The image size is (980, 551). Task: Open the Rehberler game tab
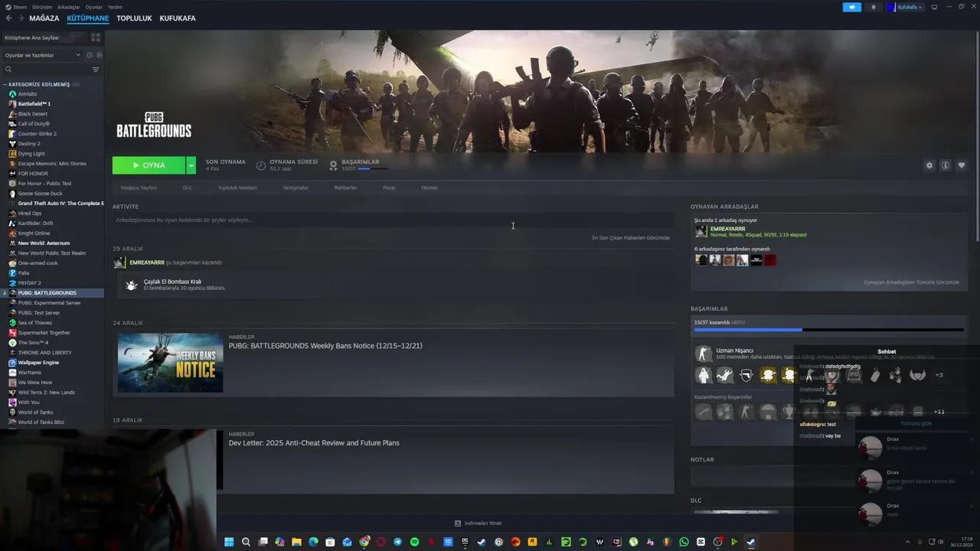[345, 187]
